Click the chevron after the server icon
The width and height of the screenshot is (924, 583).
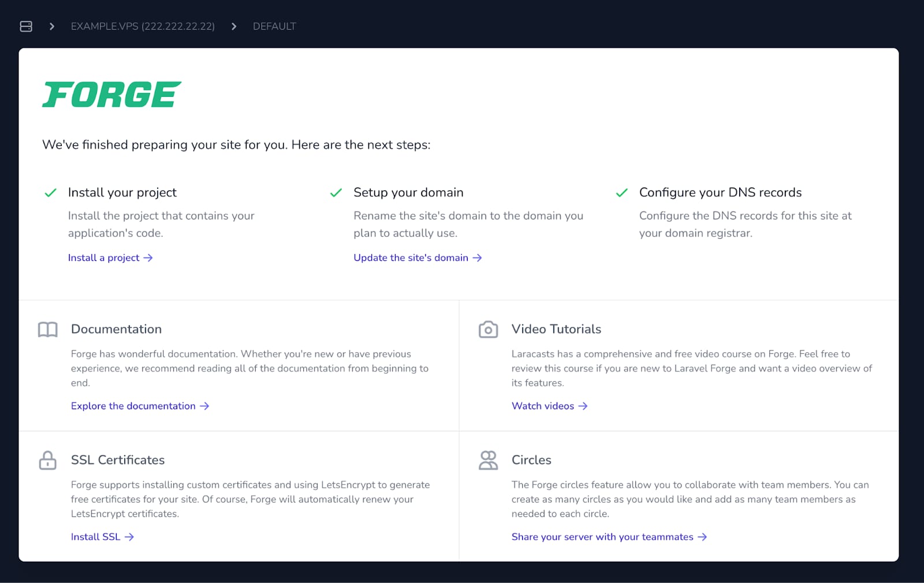point(52,27)
